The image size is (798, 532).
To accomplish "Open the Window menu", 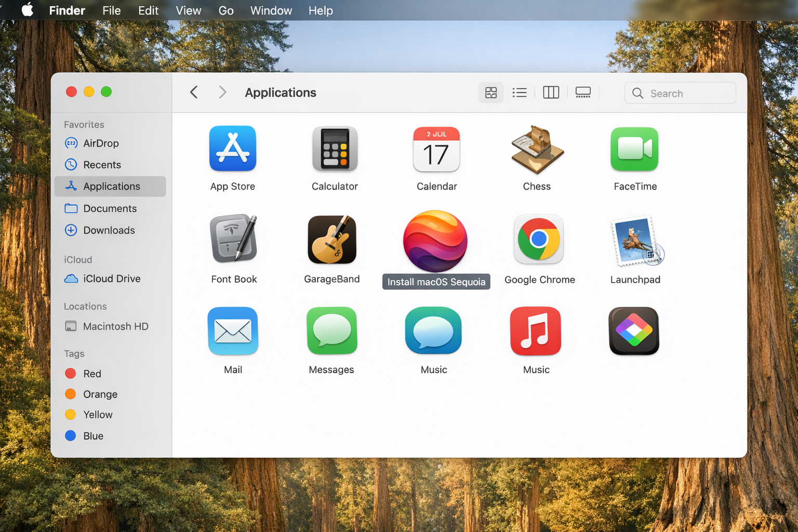I will point(271,10).
